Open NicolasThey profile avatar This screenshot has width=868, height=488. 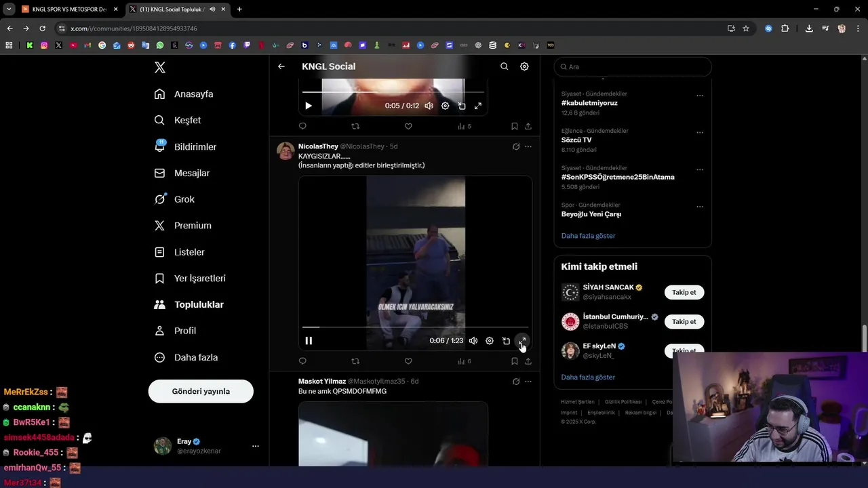(x=285, y=150)
